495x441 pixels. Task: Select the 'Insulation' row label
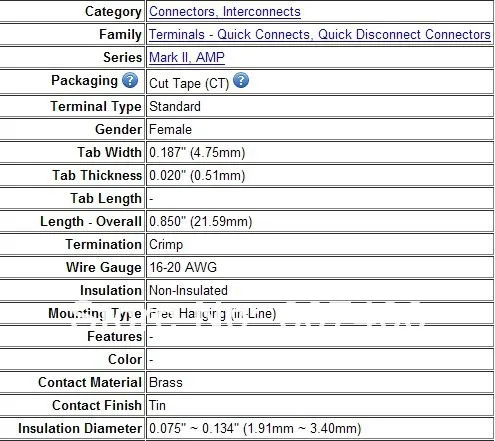(111, 291)
